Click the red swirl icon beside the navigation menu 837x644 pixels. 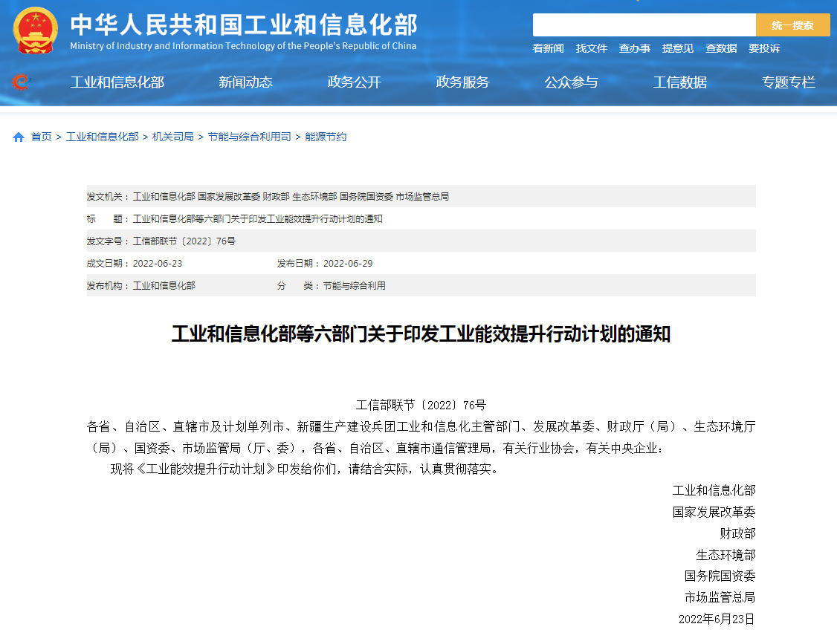click(21, 82)
